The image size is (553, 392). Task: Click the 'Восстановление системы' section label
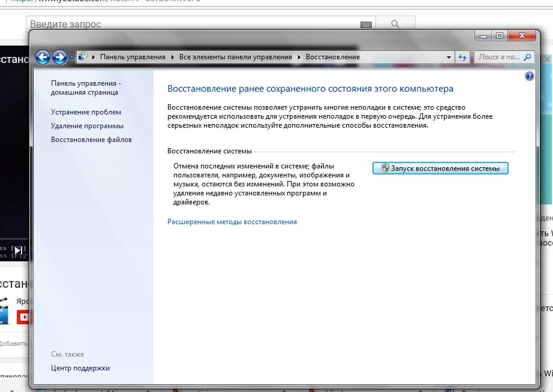click(x=209, y=151)
